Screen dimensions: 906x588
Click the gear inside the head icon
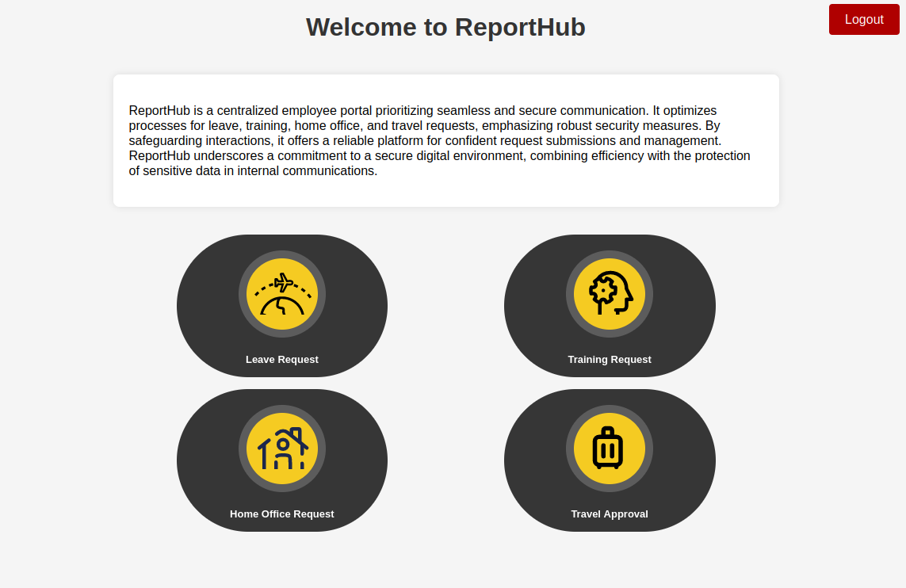coord(604,290)
